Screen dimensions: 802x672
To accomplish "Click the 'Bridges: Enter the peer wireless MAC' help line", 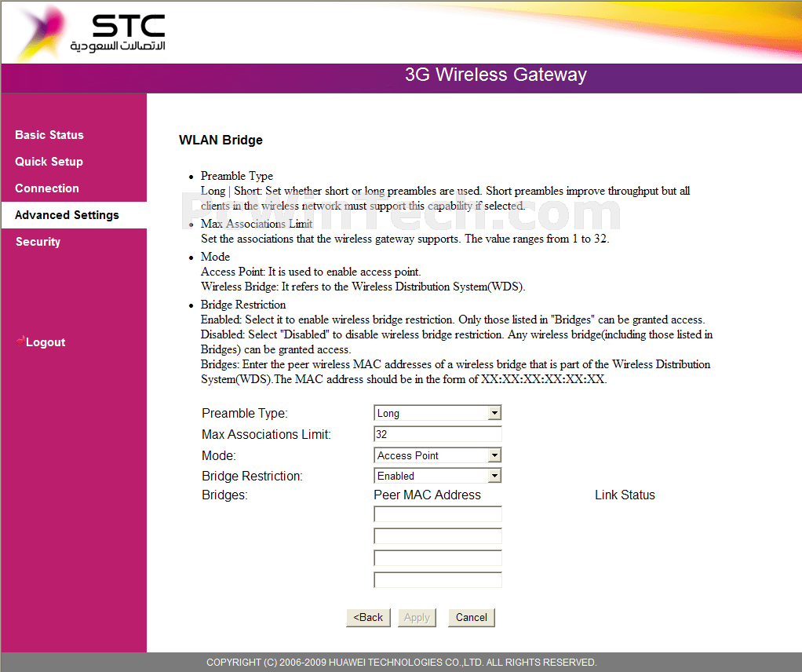I will click(x=455, y=371).
